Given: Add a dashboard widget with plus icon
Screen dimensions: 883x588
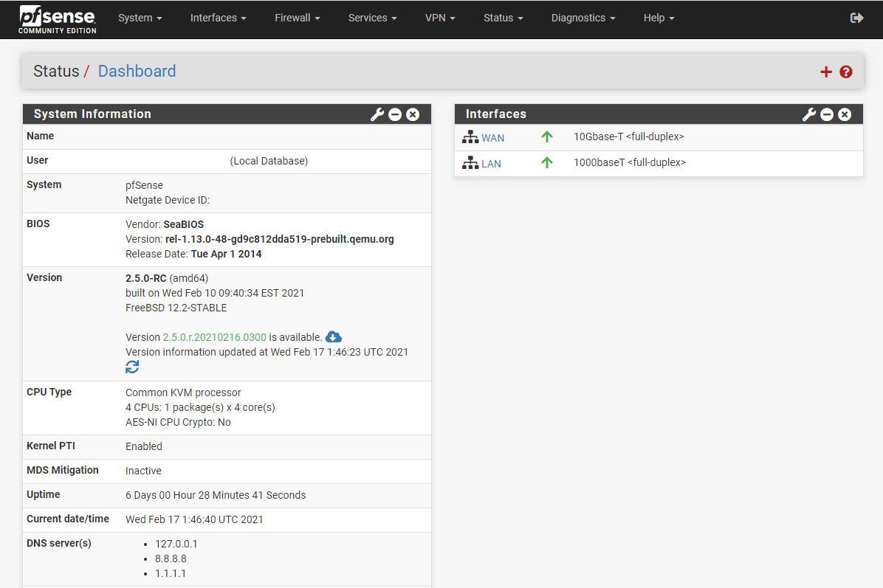Looking at the screenshot, I should [x=825, y=72].
